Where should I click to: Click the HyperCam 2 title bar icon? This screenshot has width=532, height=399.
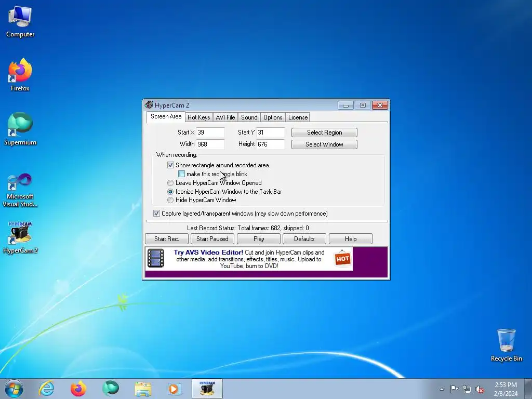[149, 105]
